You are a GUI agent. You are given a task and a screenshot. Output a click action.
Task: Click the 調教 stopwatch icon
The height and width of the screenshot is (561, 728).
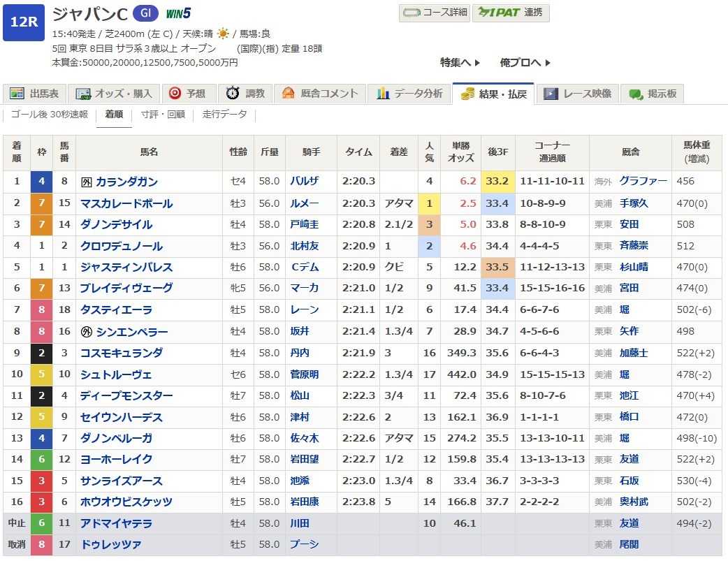coord(233,94)
